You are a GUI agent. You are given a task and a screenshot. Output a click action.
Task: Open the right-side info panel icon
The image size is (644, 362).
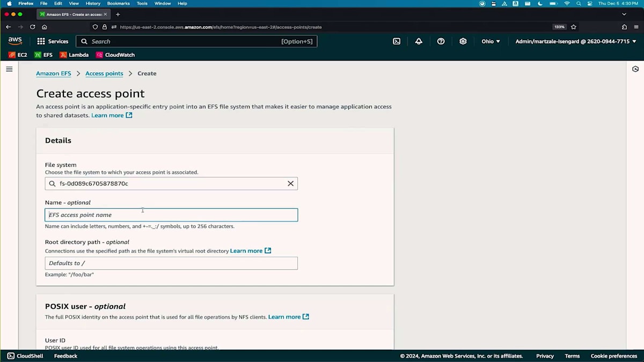635,69
